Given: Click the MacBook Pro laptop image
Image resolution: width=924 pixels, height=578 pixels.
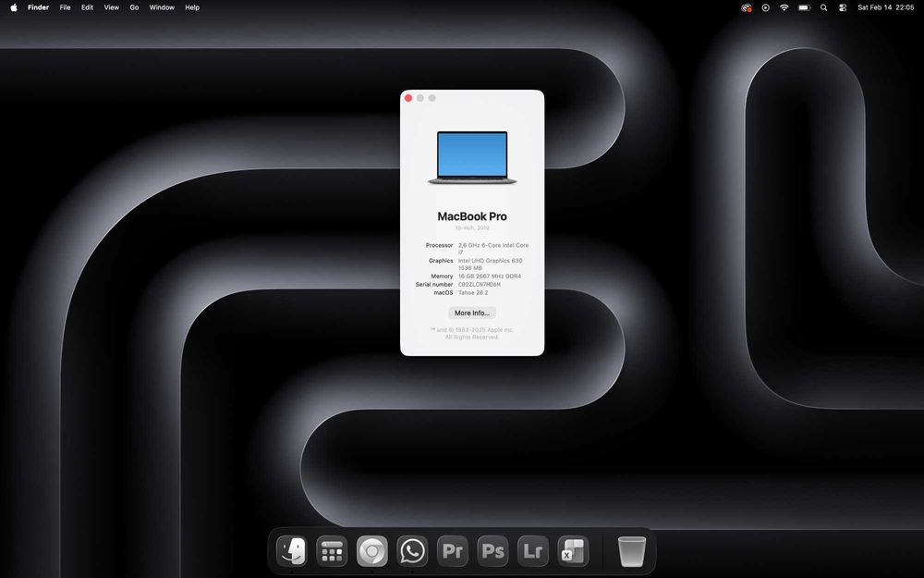Looking at the screenshot, I should [472, 157].
